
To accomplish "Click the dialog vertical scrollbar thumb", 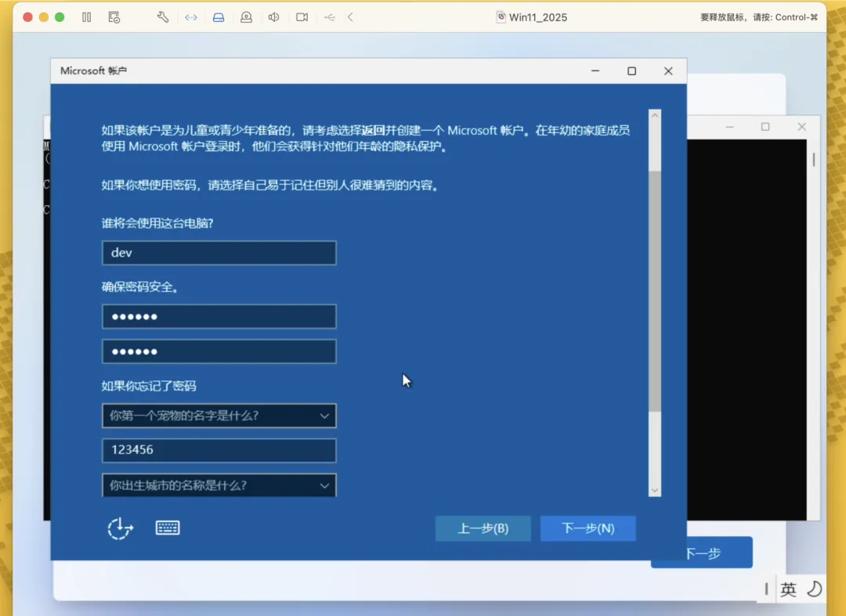I will click(654, 291).
